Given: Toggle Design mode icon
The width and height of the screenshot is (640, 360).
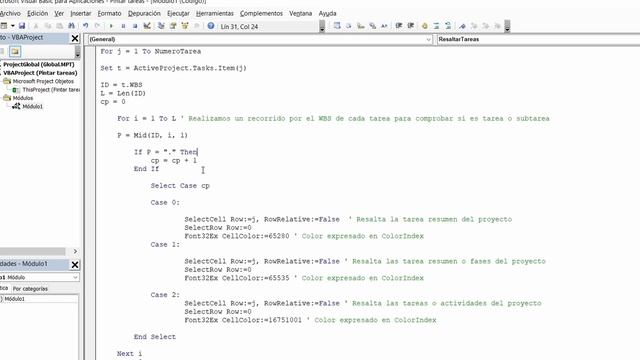Looking at the screenshot, I should click(147, 26).
